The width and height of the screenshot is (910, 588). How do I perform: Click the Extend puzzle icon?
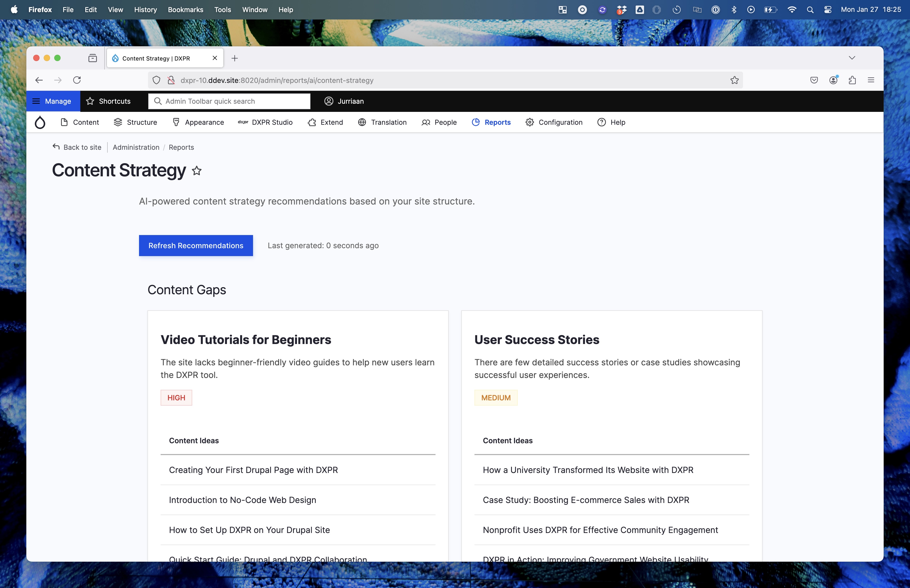[312, 122]
